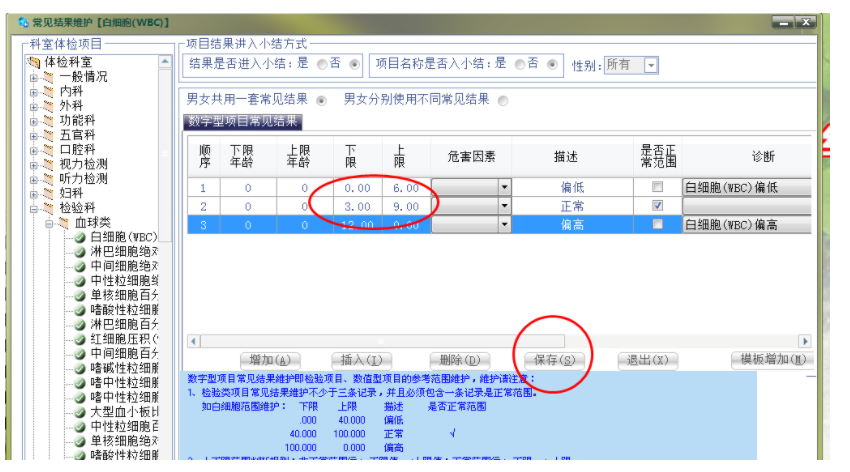
Task: Click the table's horizontal scrollbar thumb
Action: click(x=383, y=341)
